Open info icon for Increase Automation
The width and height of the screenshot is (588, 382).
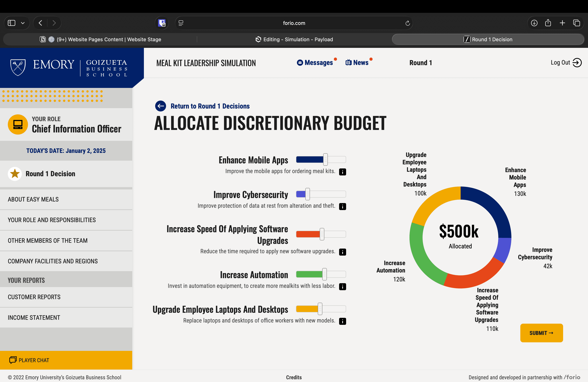342,286
